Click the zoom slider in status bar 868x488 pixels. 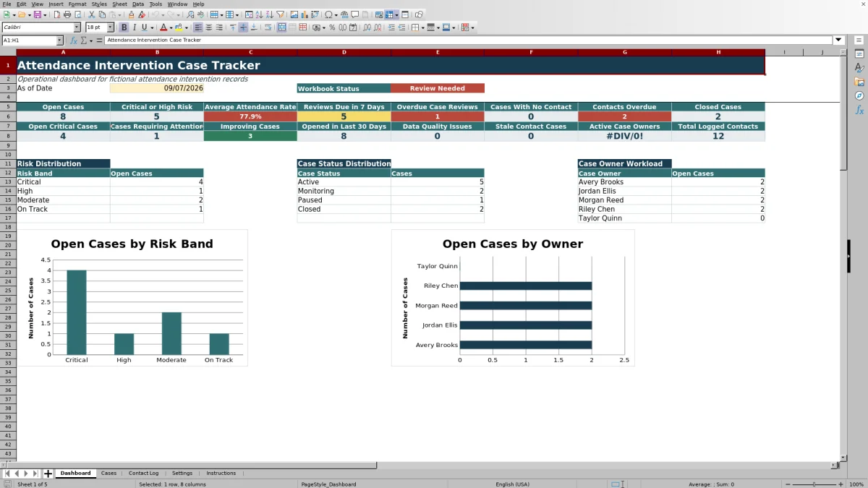pos(815,484)
